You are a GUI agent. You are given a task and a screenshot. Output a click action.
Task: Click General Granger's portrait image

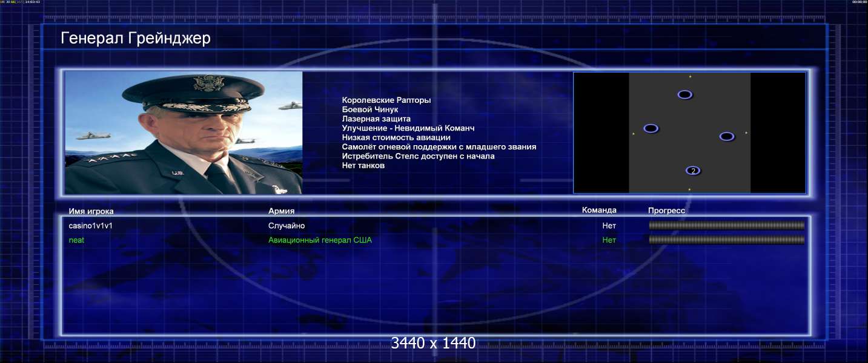[x=184, y=132]
